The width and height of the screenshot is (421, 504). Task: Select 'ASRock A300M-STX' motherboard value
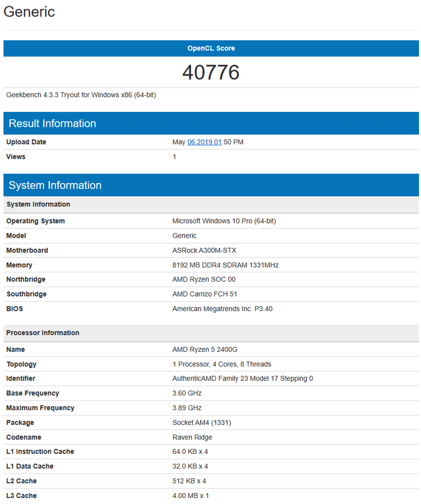click(204, 251)
